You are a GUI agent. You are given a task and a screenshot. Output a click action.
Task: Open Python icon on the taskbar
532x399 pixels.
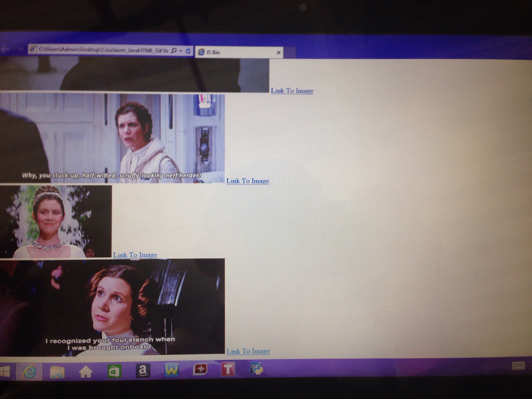[256, 369]
